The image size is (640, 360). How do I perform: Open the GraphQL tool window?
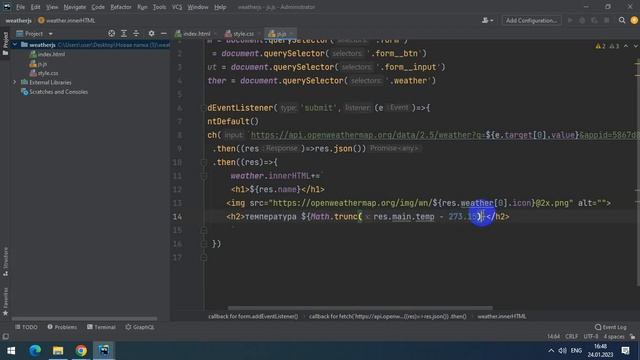pos(140,327)
